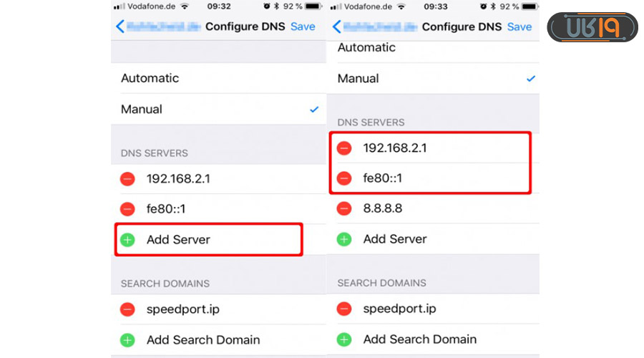Click the UK19 logo badge

(x=592, y=27)
